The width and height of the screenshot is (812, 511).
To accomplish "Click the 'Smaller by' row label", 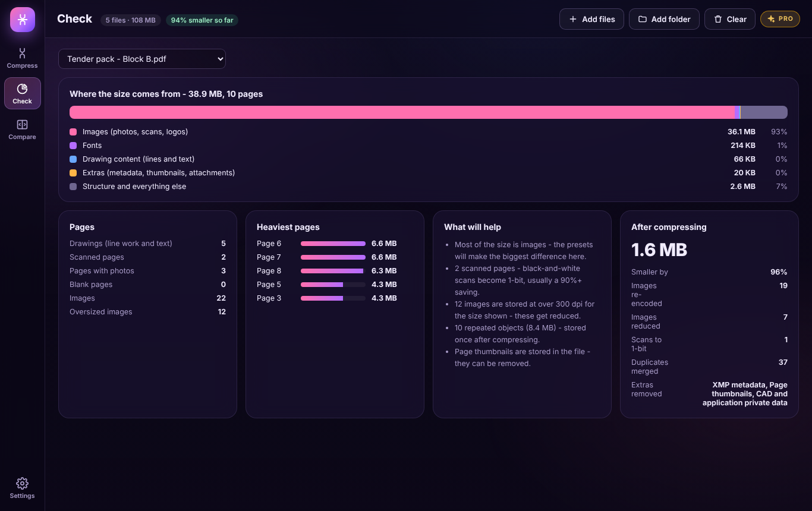I will click(x=650, y=272).
